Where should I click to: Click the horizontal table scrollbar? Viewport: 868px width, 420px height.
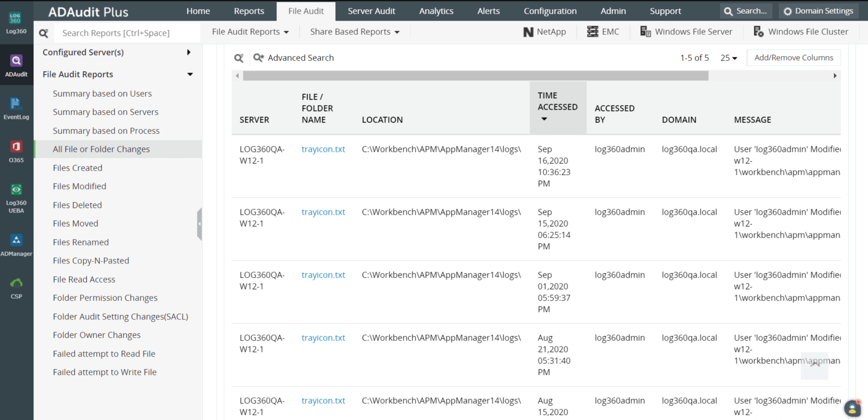pyautogui.click(x=475, y=76)
